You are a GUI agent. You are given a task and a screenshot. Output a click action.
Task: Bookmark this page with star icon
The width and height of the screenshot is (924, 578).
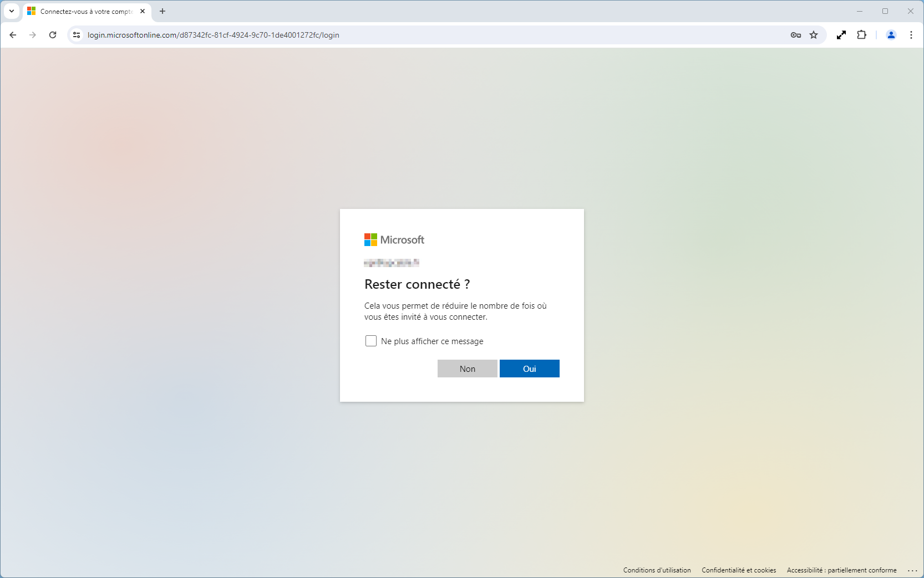[x=814, y=35]
